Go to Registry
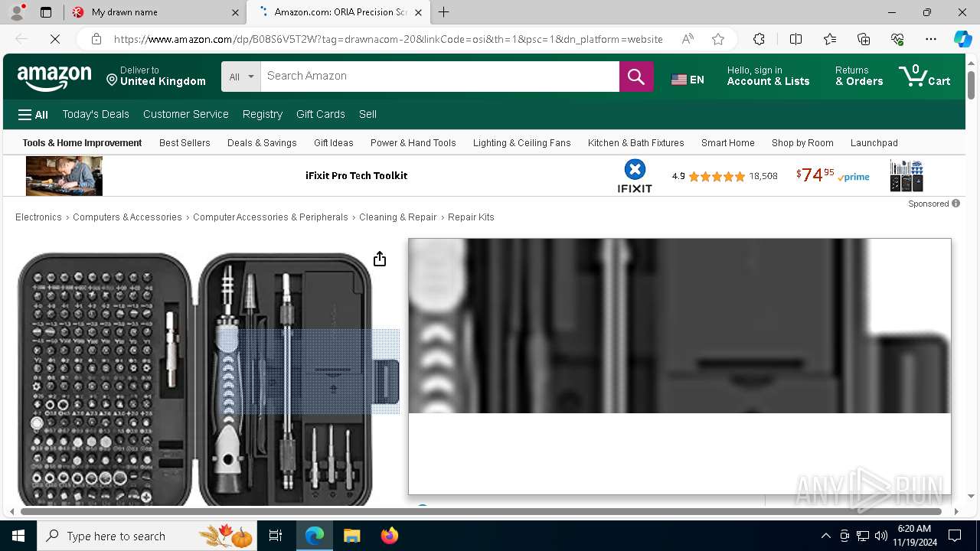The height and width of the screenshot is (551, 980). [x=263, y=114]
